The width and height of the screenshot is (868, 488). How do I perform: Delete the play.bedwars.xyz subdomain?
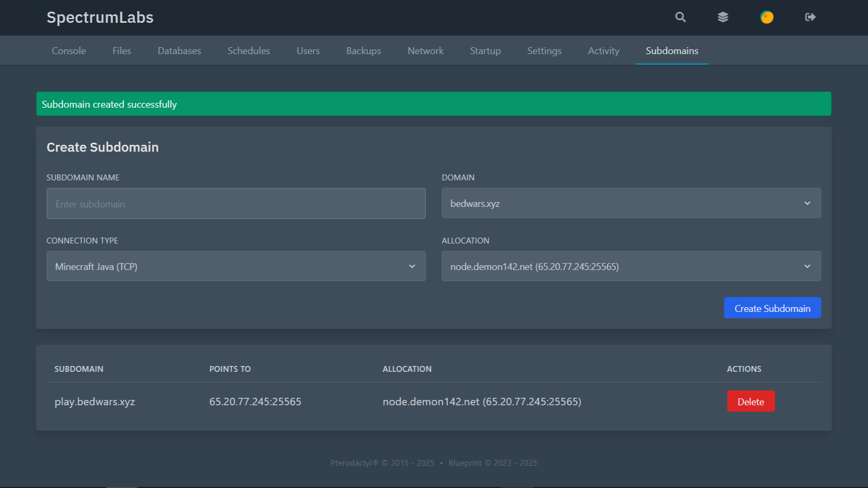751,402
